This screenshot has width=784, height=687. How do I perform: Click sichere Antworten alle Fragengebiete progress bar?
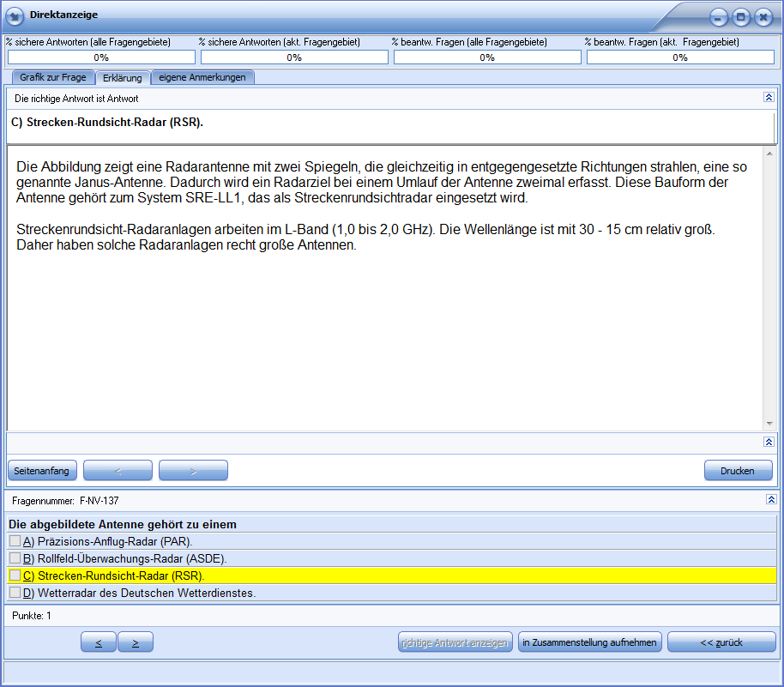click(x=101, y=57)
